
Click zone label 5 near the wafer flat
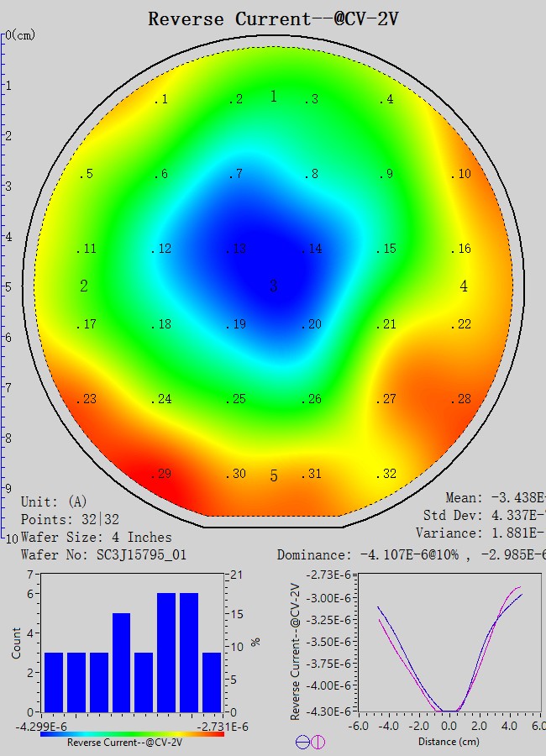(x=273, y=476)
